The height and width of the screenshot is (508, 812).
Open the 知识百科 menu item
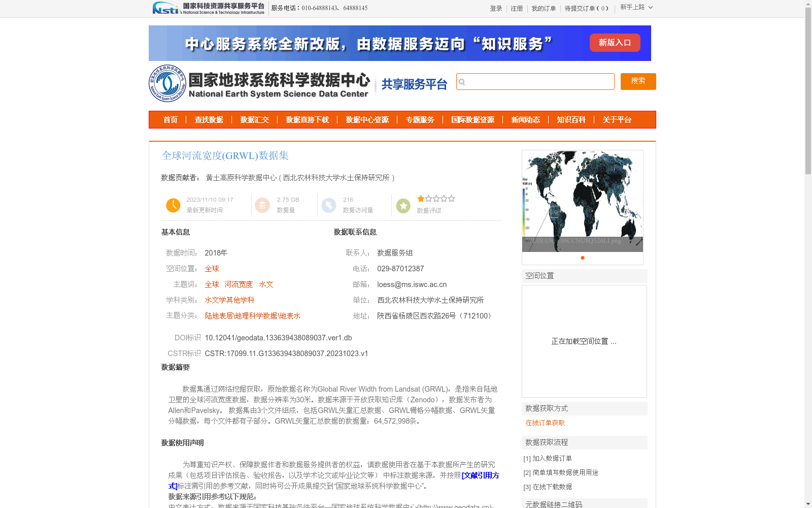tap(571, 120)
